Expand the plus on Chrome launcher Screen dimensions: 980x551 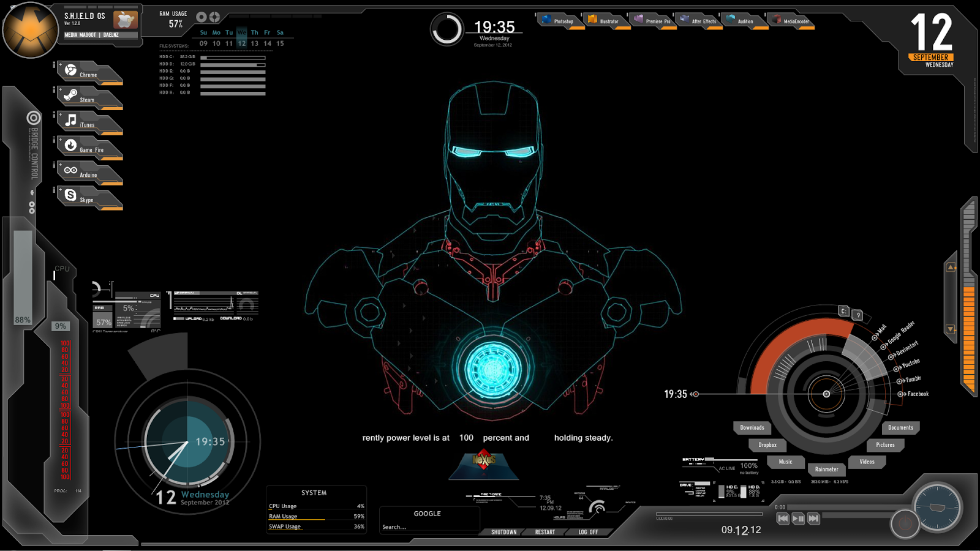[60, 64]
